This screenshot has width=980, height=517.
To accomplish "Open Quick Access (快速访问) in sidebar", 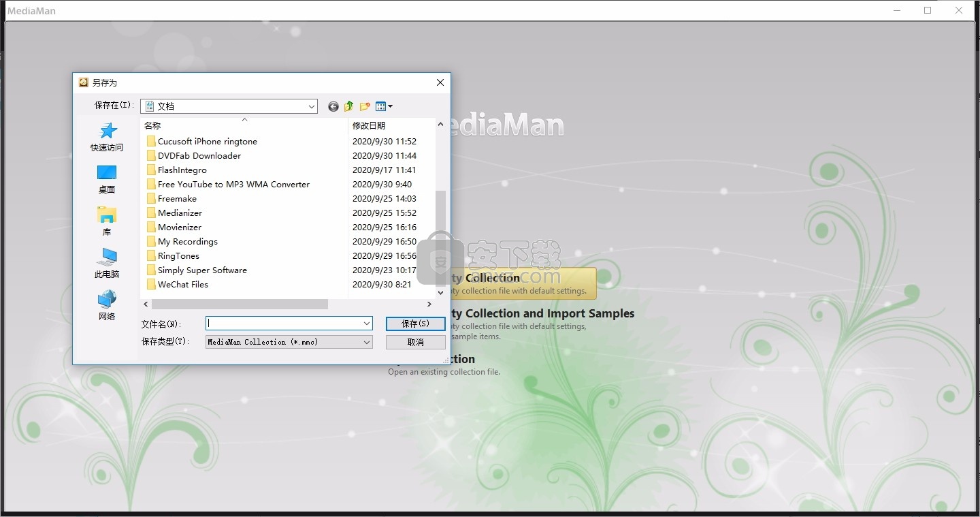I will click(x=107, y=137).
